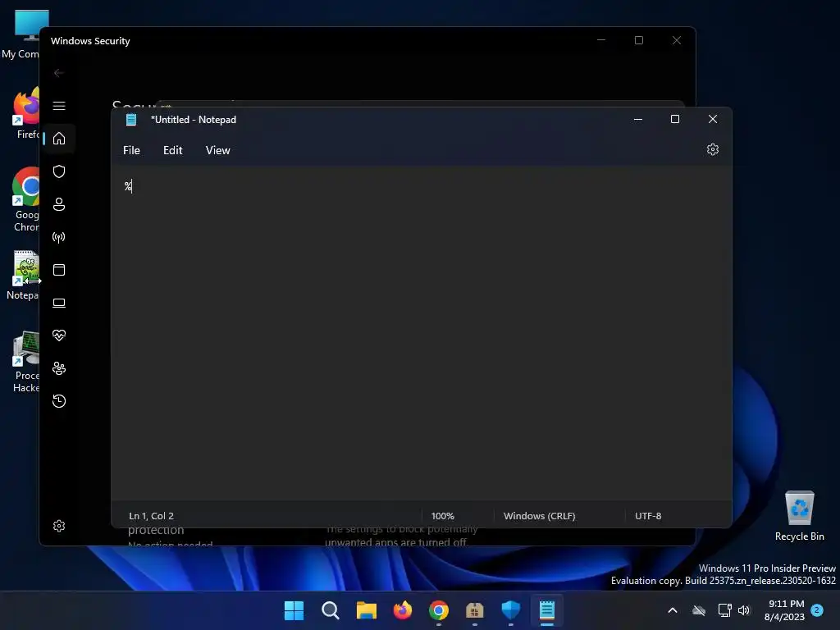Screen dimensions: 840x630
Task: Open Device security laptop icon
Action: [x=59, y=303]
